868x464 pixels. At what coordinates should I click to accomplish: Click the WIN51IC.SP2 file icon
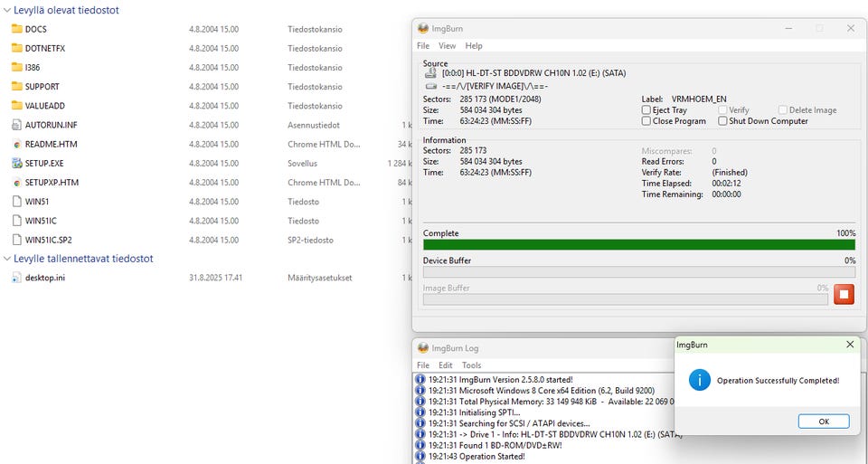point(16,240)
